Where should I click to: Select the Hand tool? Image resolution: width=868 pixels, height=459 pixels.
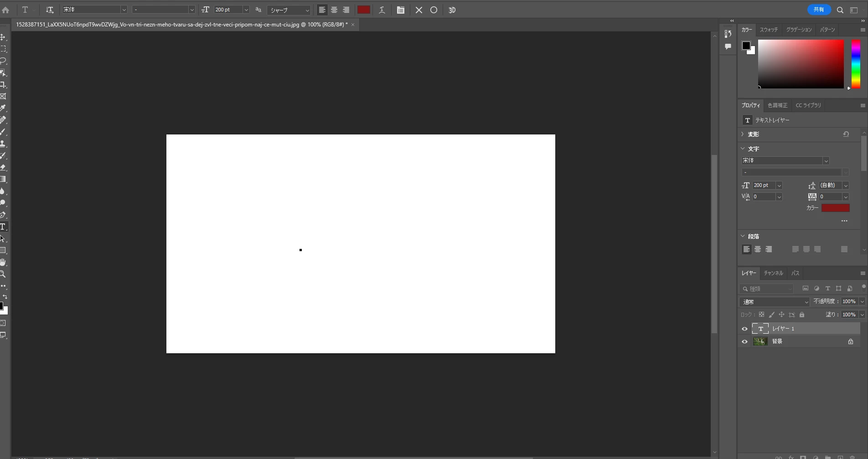pos(3,262)
